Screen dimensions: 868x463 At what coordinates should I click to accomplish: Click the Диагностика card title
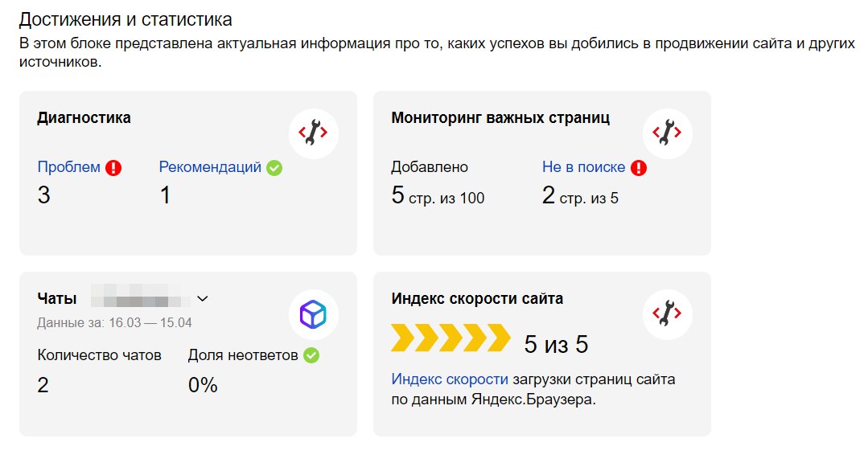[x=84, y=118]
